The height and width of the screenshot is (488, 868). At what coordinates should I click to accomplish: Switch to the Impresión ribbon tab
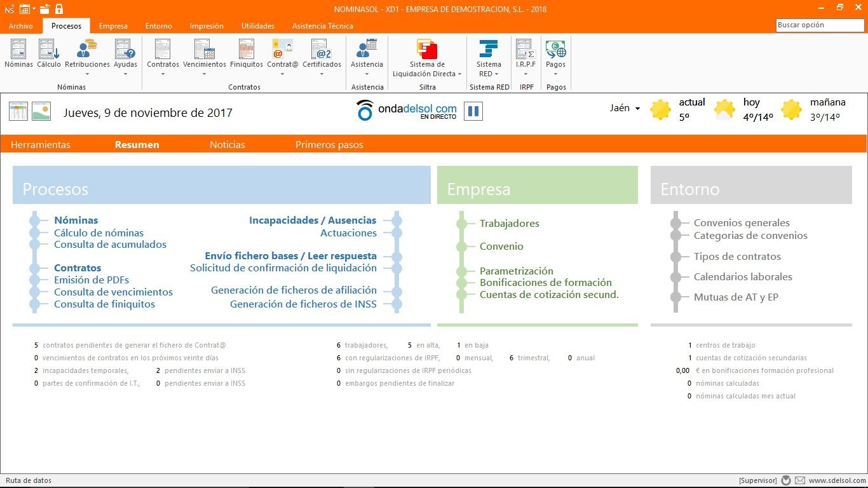207,26
